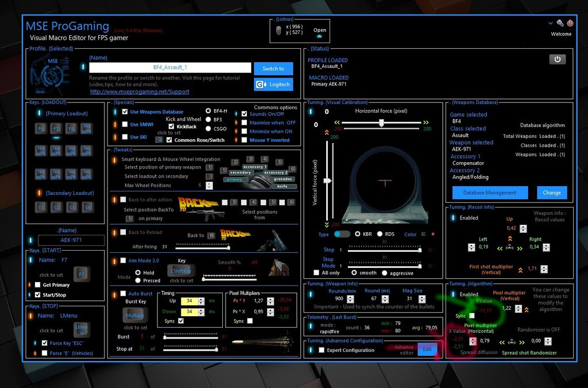Select the BF3 radio button
The height and width of the screenshot is (388, 588).
208,120
